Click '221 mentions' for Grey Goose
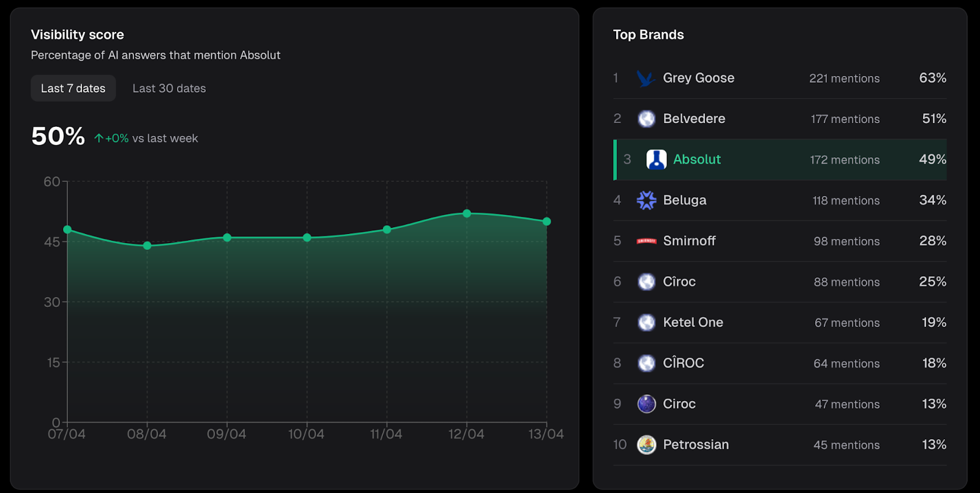The width and height of the screenshot is (980, 493). pos(844,78)
